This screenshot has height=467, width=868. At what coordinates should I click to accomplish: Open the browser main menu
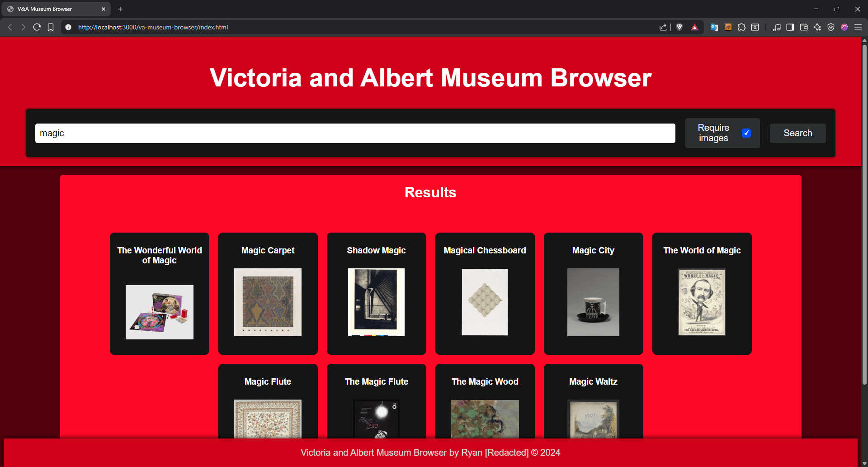(x=858, y=27)
